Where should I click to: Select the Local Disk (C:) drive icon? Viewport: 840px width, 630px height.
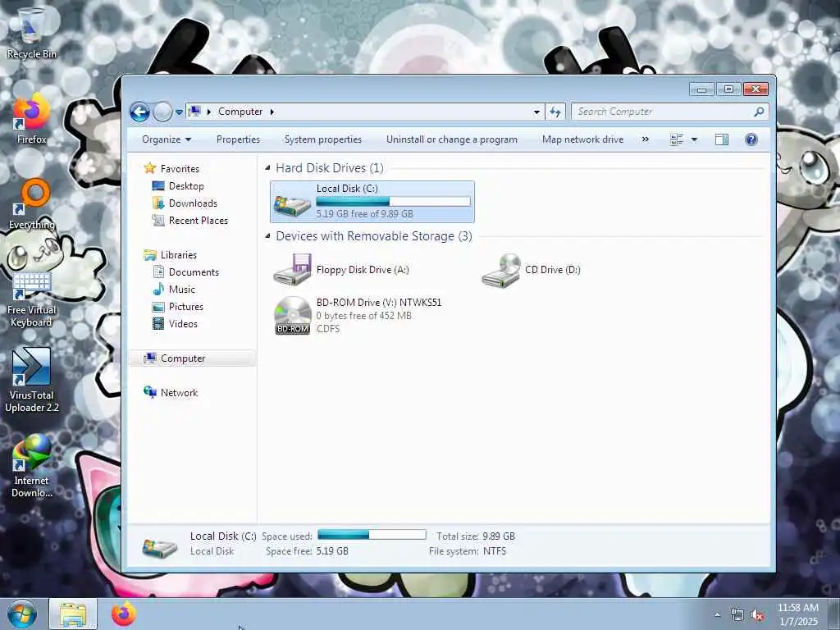293,205
